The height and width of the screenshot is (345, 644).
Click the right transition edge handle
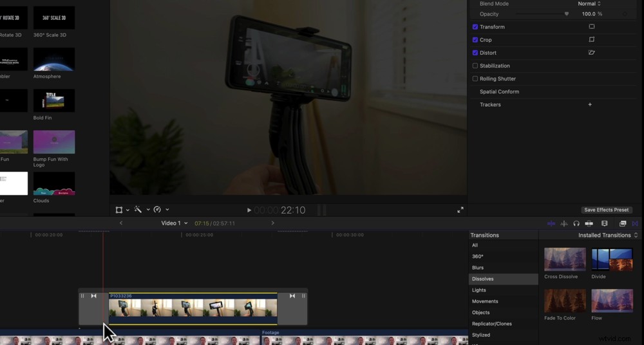click(x=303, y=295)
